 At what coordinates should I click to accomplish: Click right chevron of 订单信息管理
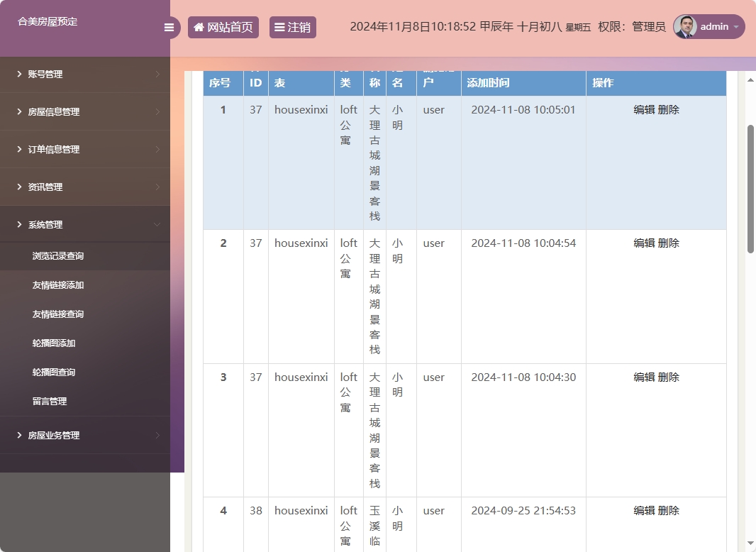[157, 149]
